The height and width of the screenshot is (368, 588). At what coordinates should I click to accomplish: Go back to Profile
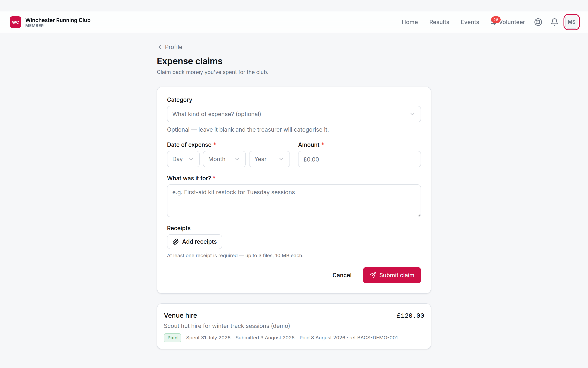pyautogui.click(x=170, y=47)
